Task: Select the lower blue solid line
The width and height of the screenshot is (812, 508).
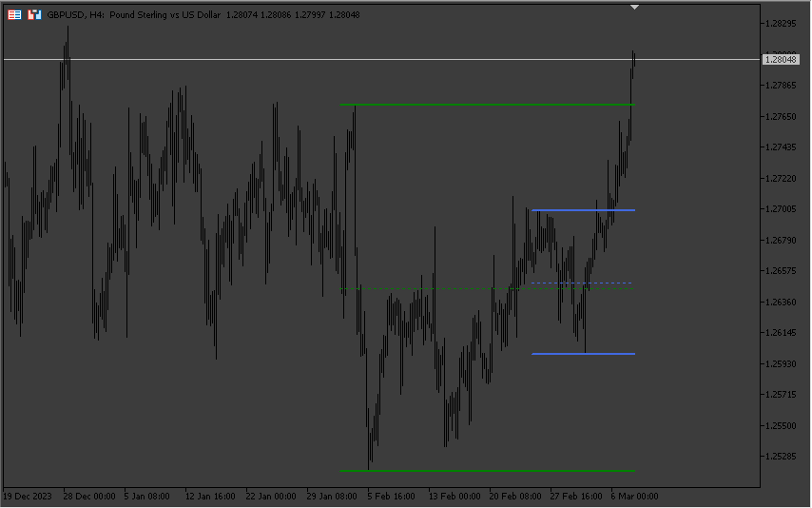Action: coord(583,354)
